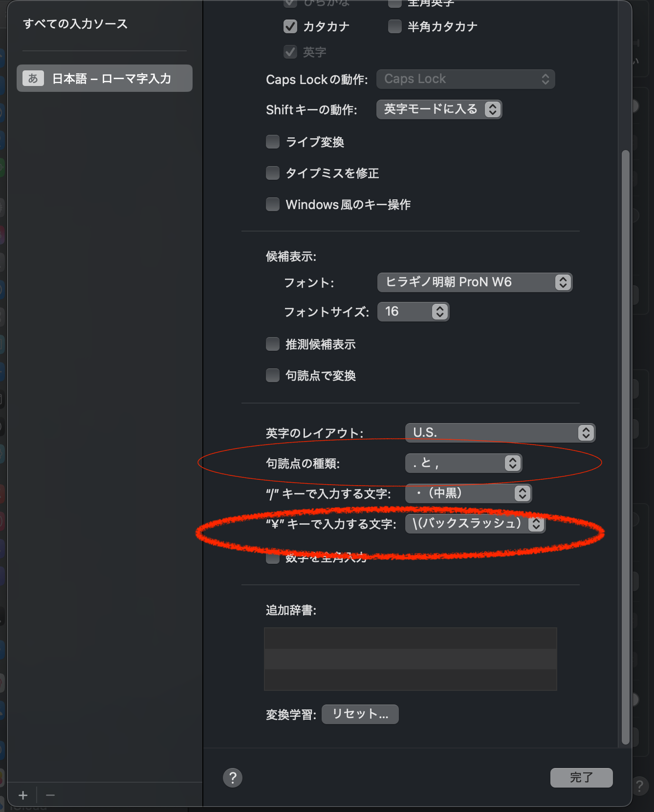Open the フォント dropdown showing ヒラギノ明朝
The width and height of the screenshot is (654, 812).
[x=475, y=282]
